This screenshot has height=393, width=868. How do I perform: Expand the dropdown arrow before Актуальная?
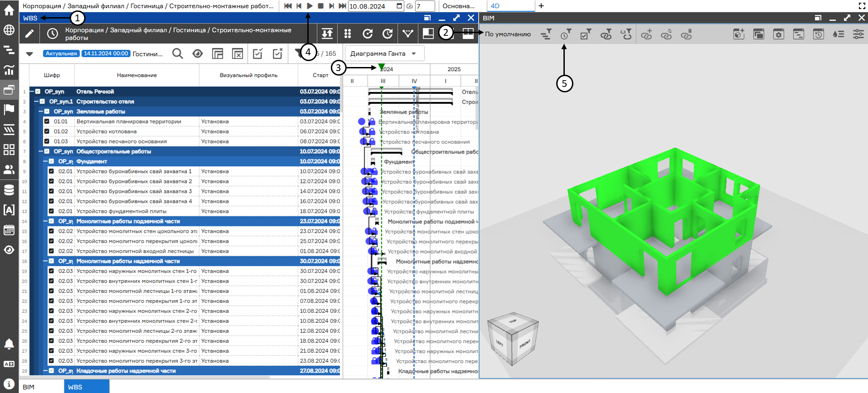[x=29, y=54]
